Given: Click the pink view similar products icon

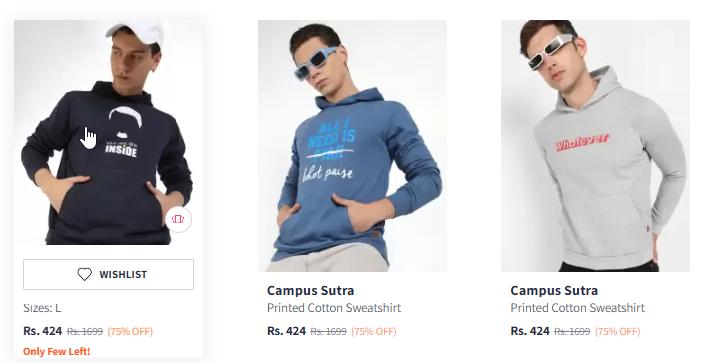Looking at the screenshot, I should pyautogui.click(x=178, y=220).
